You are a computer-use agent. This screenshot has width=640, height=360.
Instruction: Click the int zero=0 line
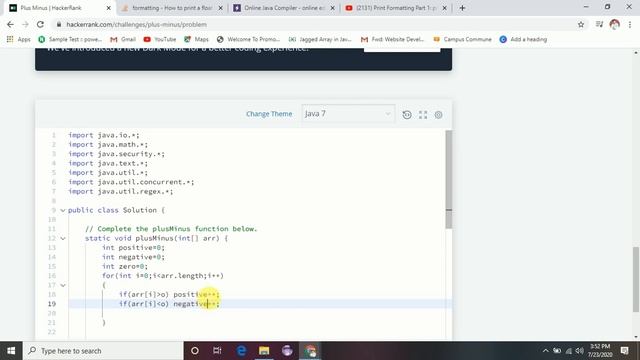(125, 266)
